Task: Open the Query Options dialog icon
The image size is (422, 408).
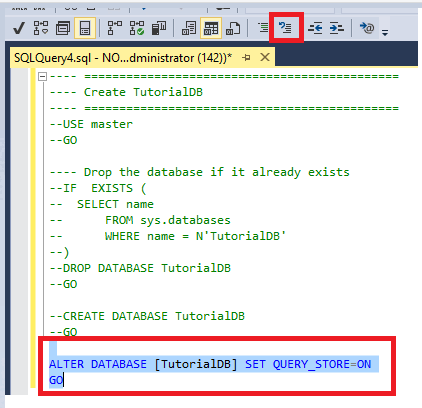Action: click(x=63, y=28)
